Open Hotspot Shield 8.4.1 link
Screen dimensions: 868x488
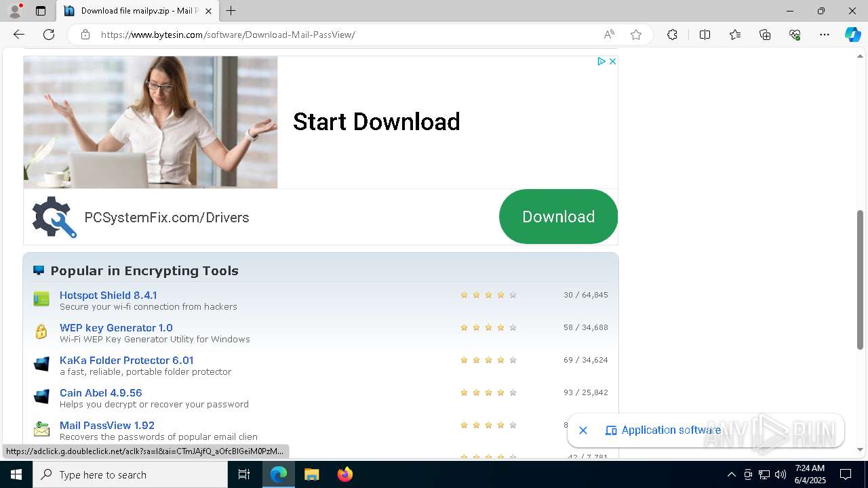pos(108,295)
